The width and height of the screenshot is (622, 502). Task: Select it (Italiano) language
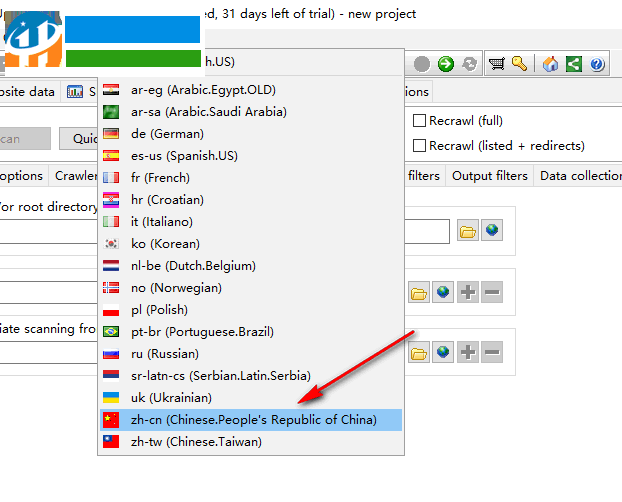[251, 222]
